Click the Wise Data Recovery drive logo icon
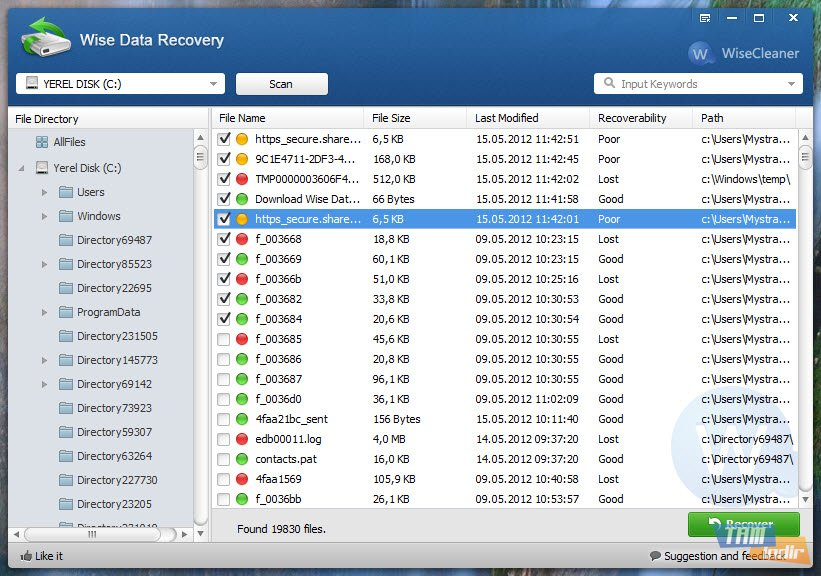Image resolution: width=821 pixels, height=576 pixels. (43, 38)
